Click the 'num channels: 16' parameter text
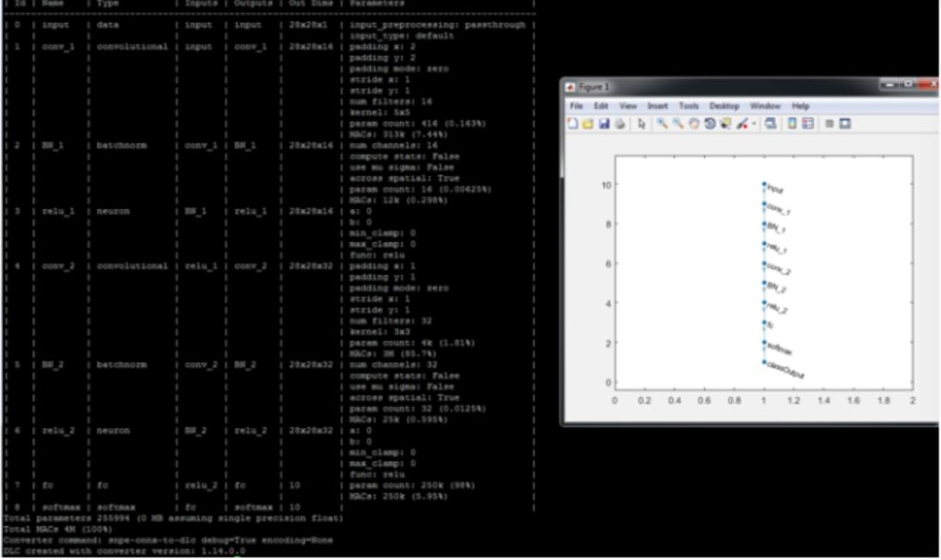 (x=393, y=145)
